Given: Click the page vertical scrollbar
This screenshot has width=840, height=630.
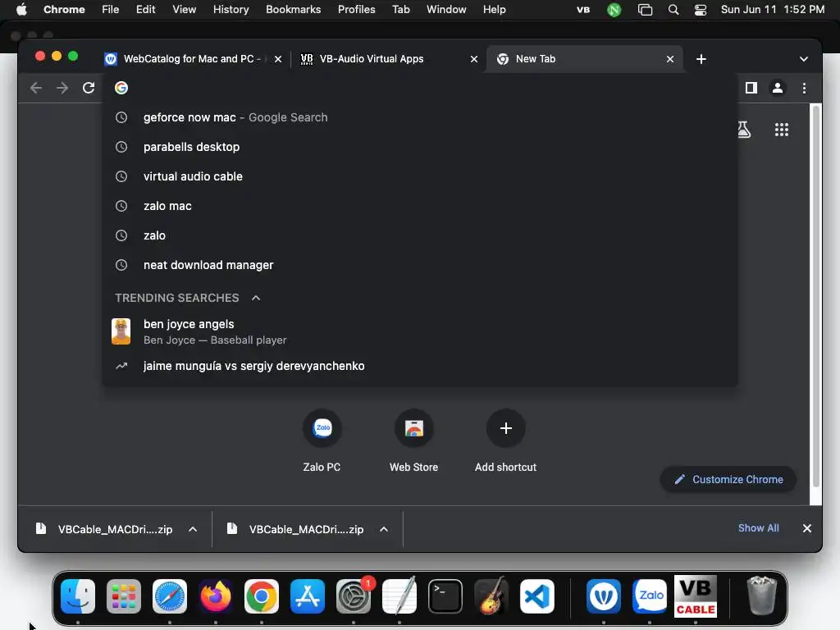Looking at the screenshot, I should coord(816,296).
